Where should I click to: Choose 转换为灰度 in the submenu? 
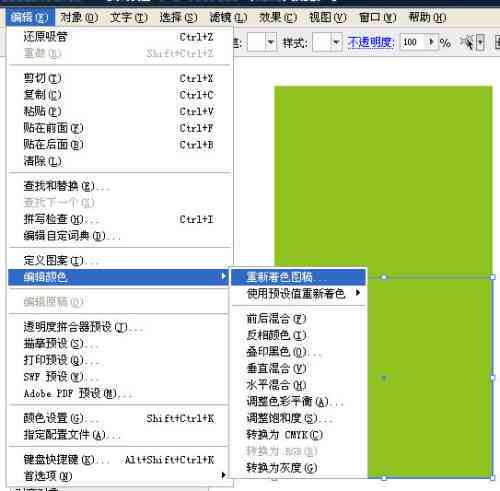point(299,468)
